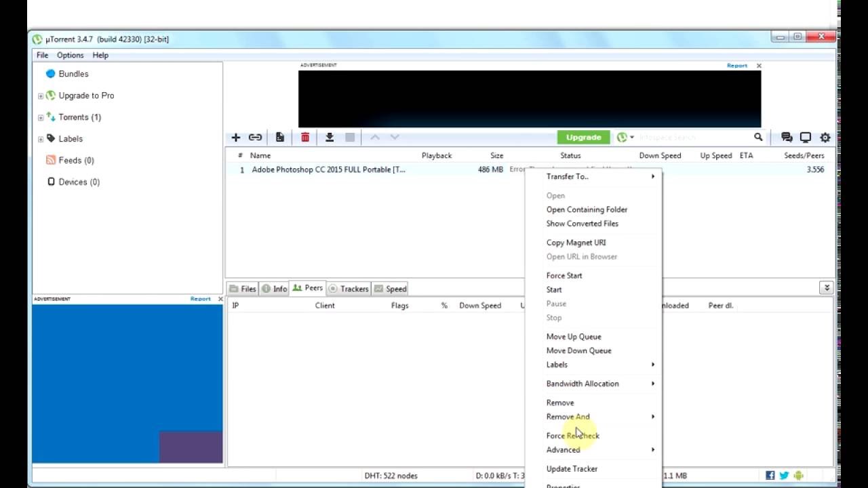Switch to the Speed tab
Viewport: 868px width, 488px height.
(x=391, y=289)
